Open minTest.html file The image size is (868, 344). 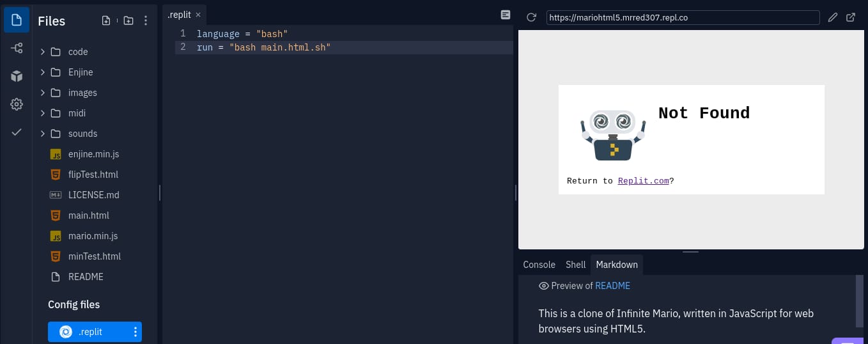tap(95, 256)
